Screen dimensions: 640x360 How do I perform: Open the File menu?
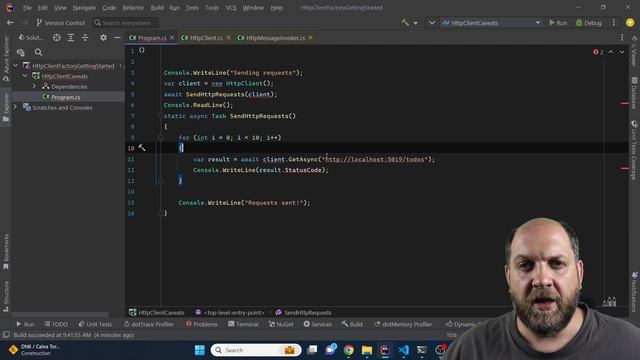(x=27, y=8)
